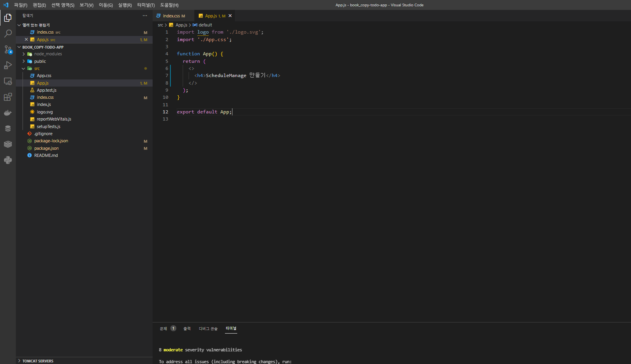The height and width of the screenshot is (364, 631).
Task: Open the 파일(F) menu
Action: tap(21, 5)
